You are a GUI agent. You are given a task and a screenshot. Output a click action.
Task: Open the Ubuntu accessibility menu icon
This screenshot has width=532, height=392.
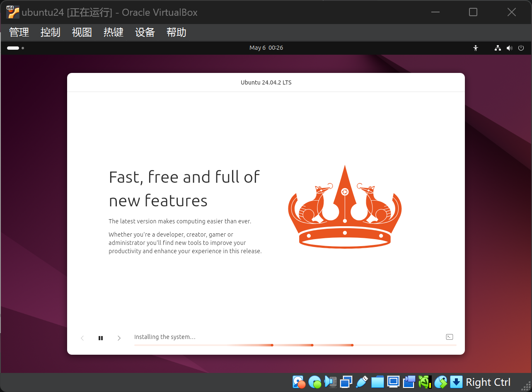click(476, 48)
